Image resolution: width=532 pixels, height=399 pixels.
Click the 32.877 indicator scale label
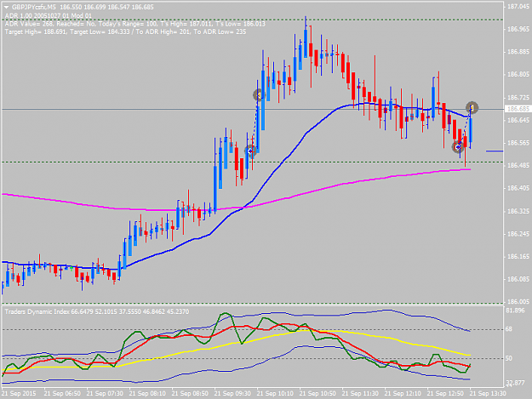[515, 383]
